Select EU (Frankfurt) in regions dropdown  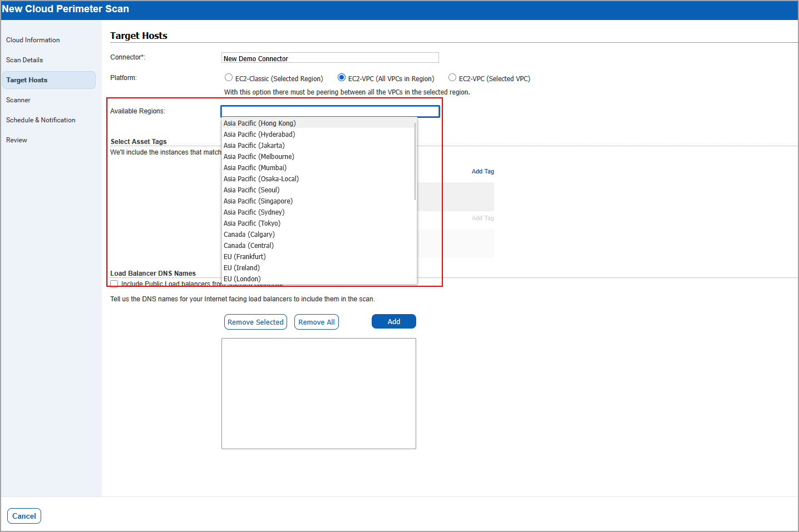[245, 257]
